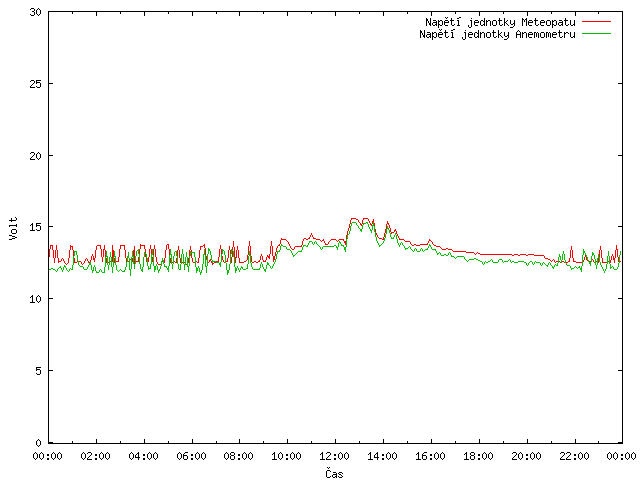Click the red legend line sample
The height and width of the screenshot is (480, 640).
[x=596, y=22]
